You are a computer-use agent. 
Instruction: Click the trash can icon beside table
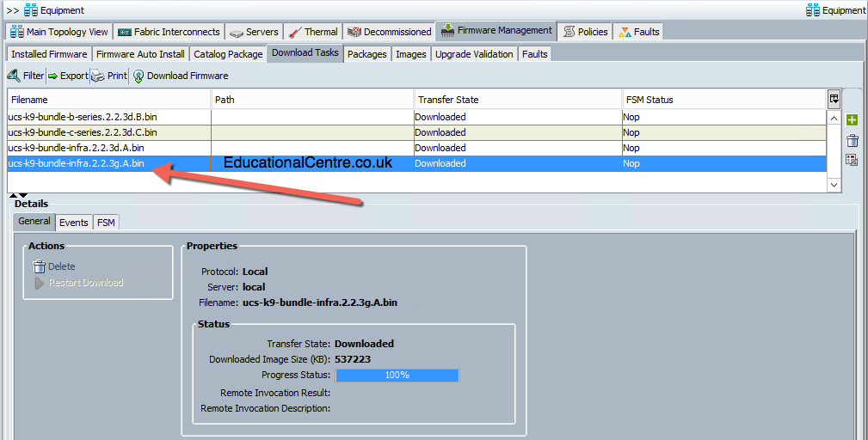pyautogui.click(x=853, y=140)
